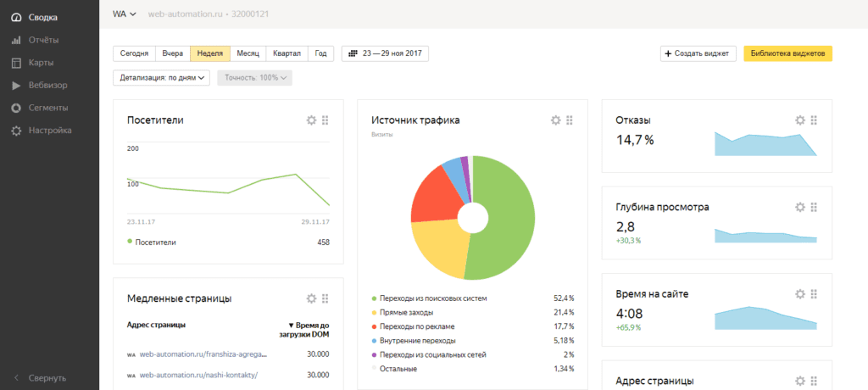This screenshot has height=390, width=868.
Task: Open Детализация: по дням dropdown
Action: coord(161,78)
